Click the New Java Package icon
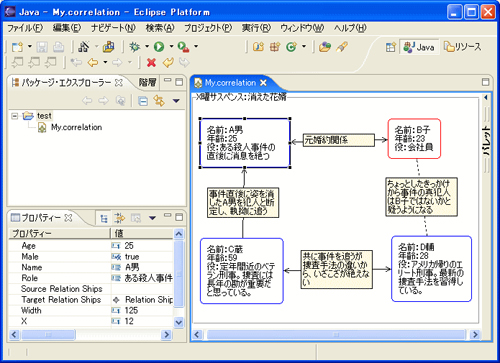This screenshot has height=363, width=500. click(x=275, y=47)
